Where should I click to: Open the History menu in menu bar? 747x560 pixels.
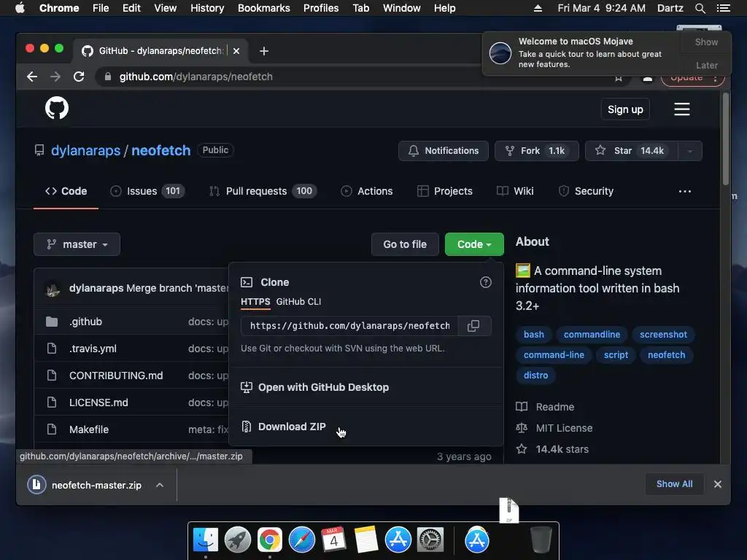pyautogui.click(x=207, y=8)
